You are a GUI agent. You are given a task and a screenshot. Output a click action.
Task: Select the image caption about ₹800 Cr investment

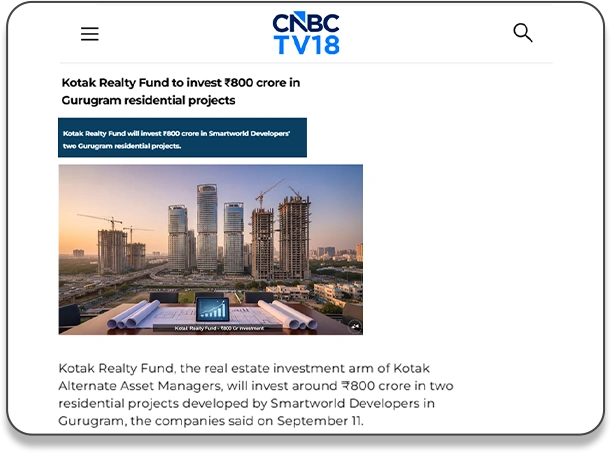tap(219, 328)
